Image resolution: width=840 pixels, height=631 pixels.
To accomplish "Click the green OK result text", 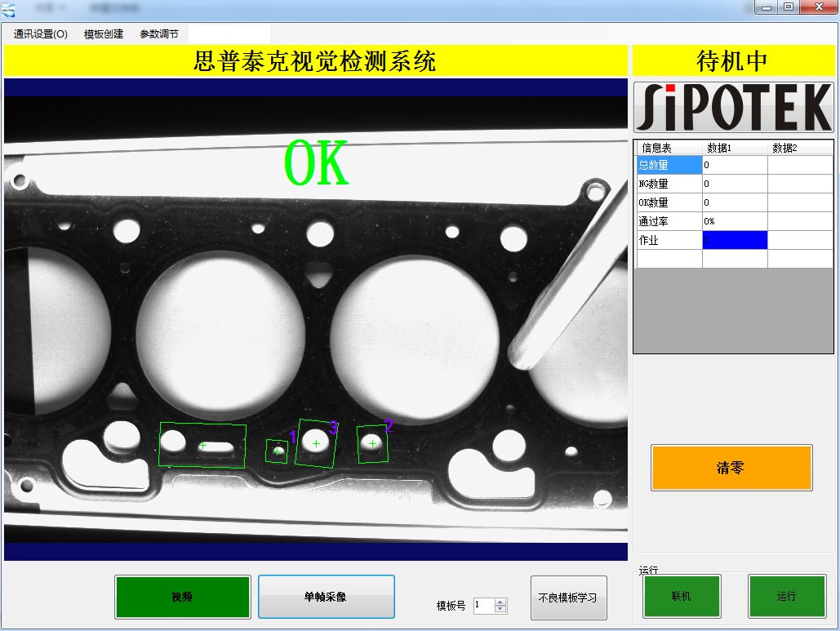I will [x=317, y=164].
